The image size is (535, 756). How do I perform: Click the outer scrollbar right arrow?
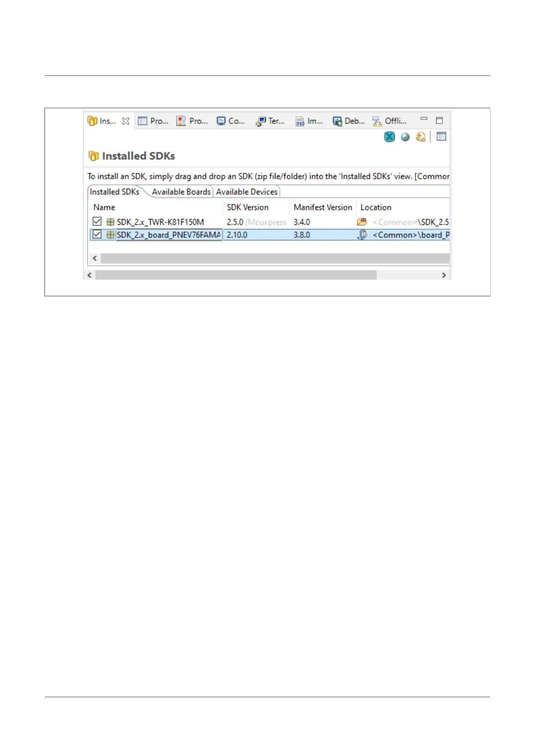444,275
